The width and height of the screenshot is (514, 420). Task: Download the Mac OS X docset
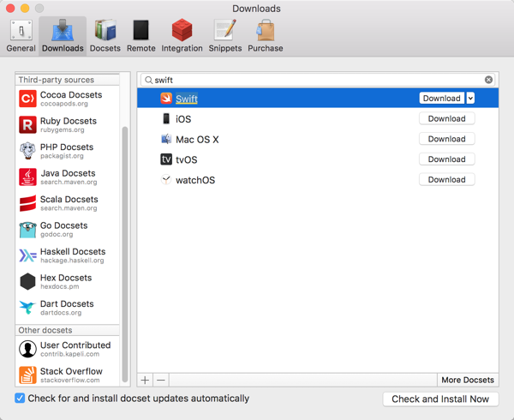(x=447, y=139)
